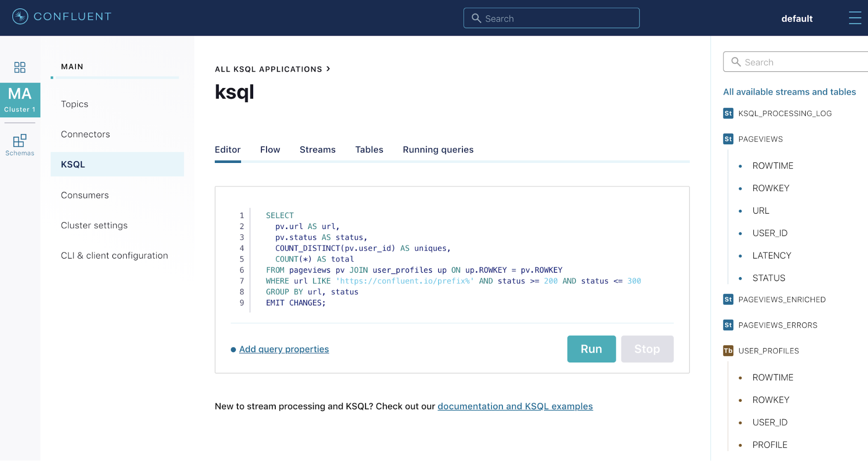
Task: Open documentation and KSQL examples link
Action: pyautogui.click(x=515, y=406)
